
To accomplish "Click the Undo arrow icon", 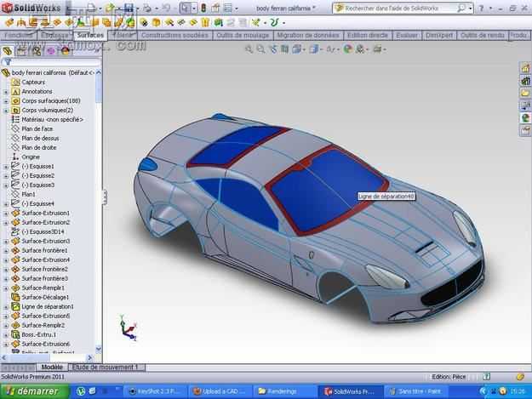I will coord(166,8).
